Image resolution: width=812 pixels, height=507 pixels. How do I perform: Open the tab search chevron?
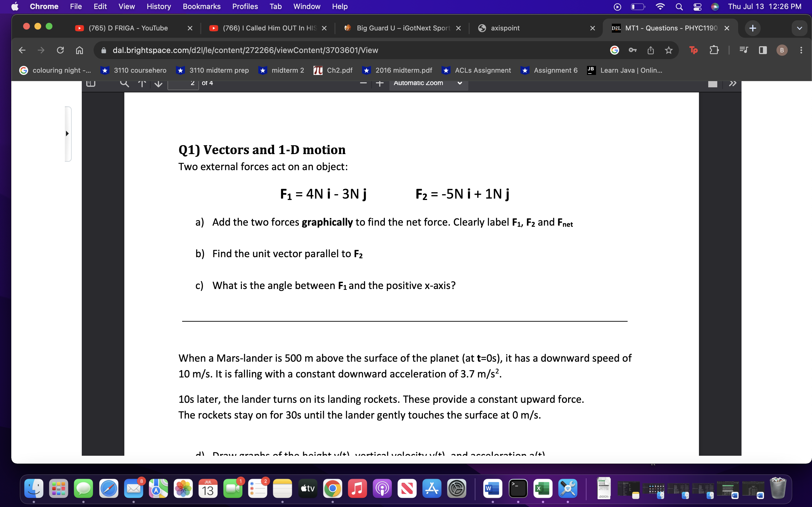tap(799, 28)
